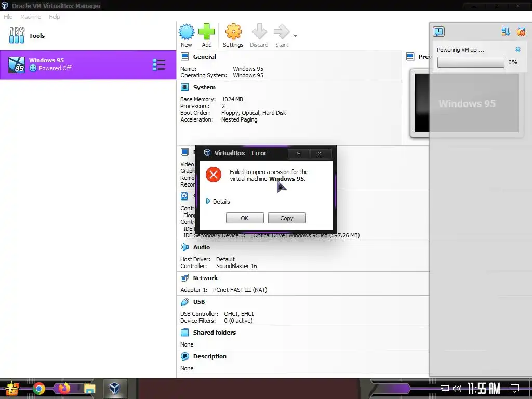Viewport: 532px width, 399px height.
Task: Click the USB section heading
Action: pos(199,302)
